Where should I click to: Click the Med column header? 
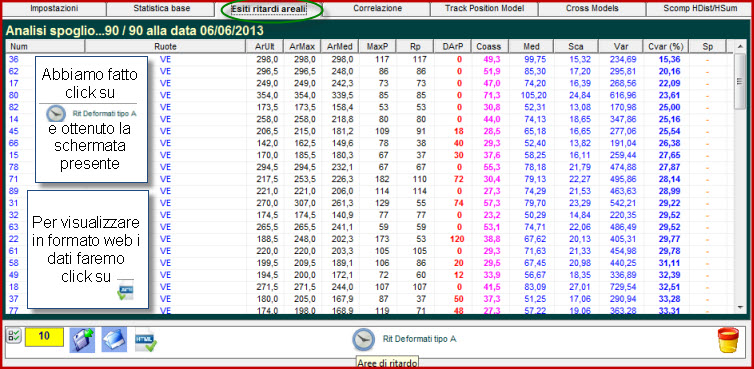click(531, 47)
